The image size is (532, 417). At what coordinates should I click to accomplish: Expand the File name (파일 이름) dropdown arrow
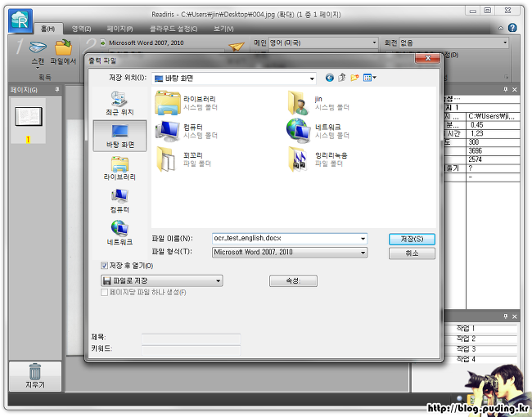coord(363,239)
